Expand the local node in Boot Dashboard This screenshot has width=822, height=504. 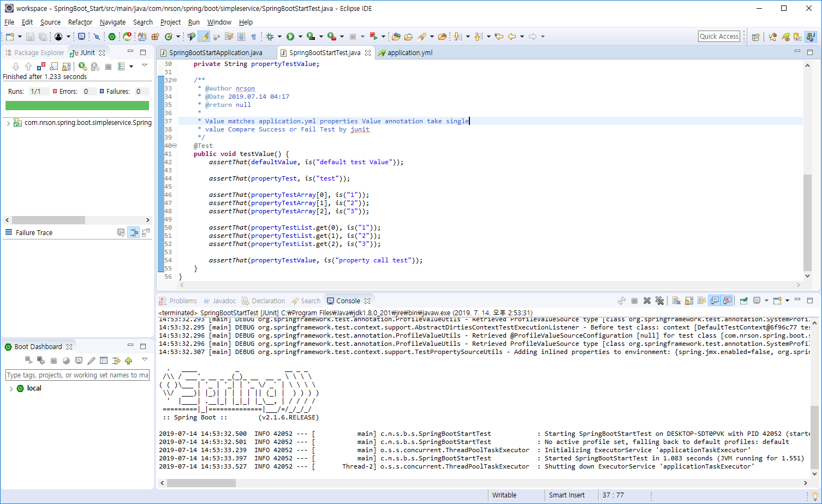pyautogui.click(x=11, y=389)
